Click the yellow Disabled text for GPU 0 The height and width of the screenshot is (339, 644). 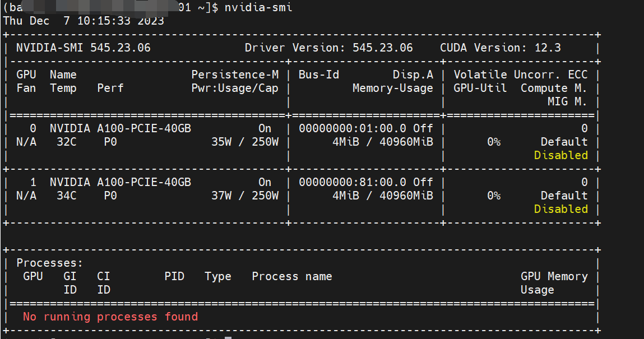(x=560, y=155)
